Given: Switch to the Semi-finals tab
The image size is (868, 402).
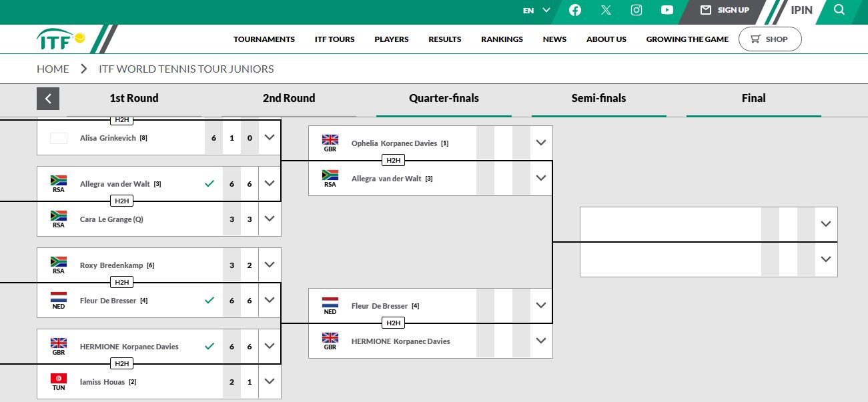Looking at the screenshot, I should pyautogui.click(x=598, y=99).
